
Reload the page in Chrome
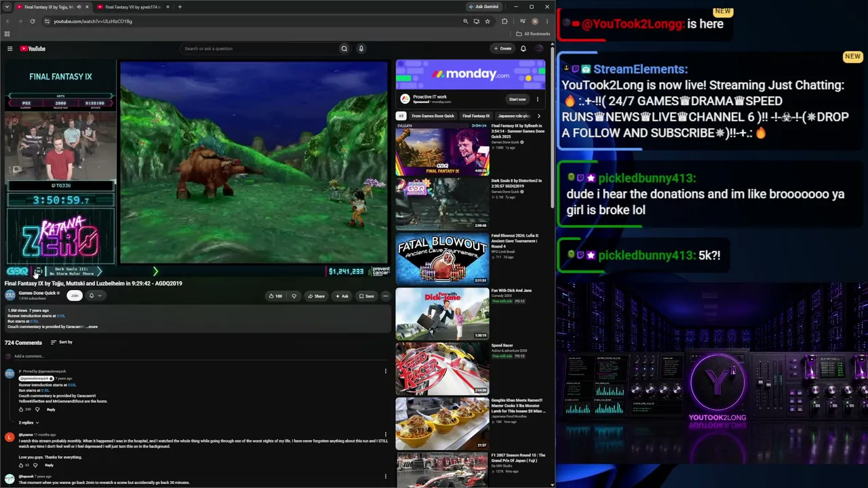pos(32,21)
